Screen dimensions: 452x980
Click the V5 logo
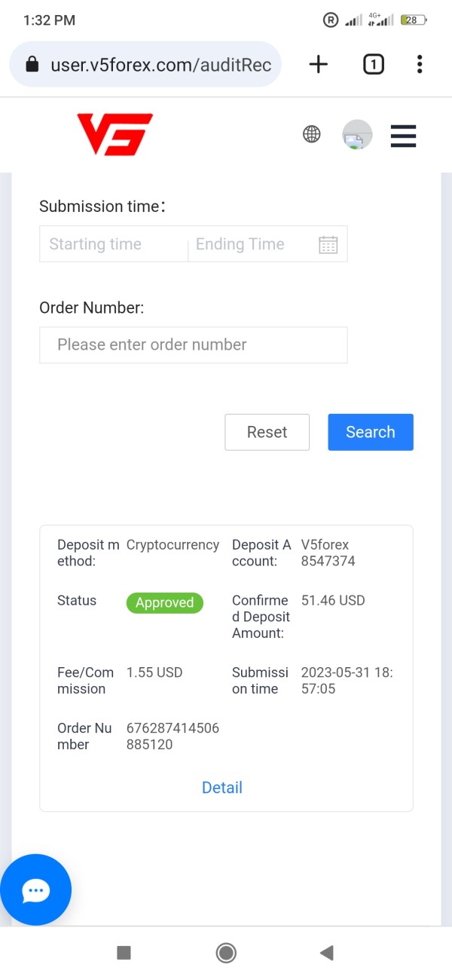coord(115,135)
